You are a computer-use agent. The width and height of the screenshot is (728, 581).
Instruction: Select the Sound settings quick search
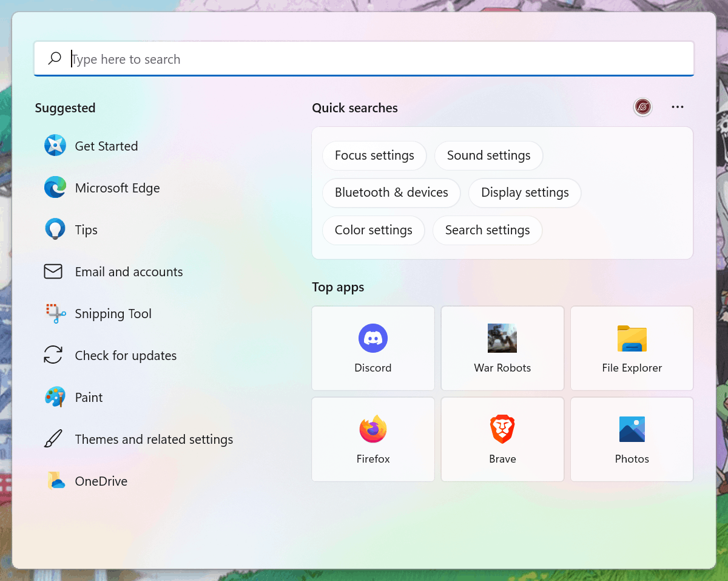coord(488,155)
